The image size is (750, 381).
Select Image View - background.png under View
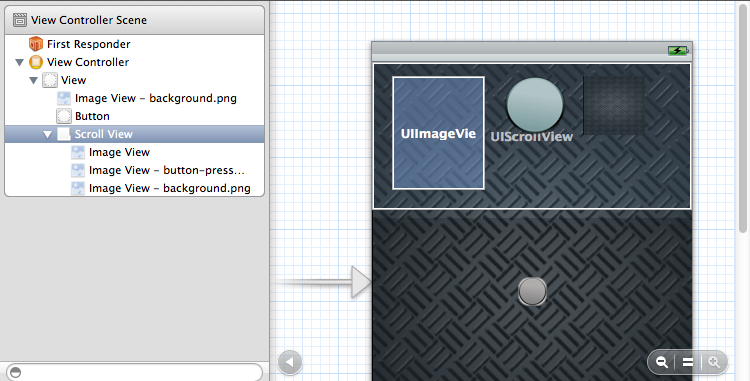point(134,98)
